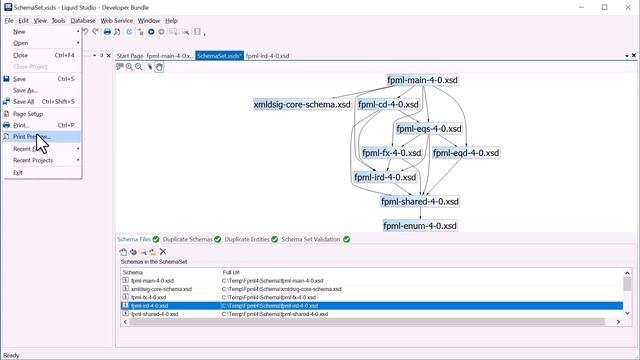The image size is (640, 360).
Task: Select the fpml-main-4-0.xsd diagram node
Action: click(x=422, y=80)
